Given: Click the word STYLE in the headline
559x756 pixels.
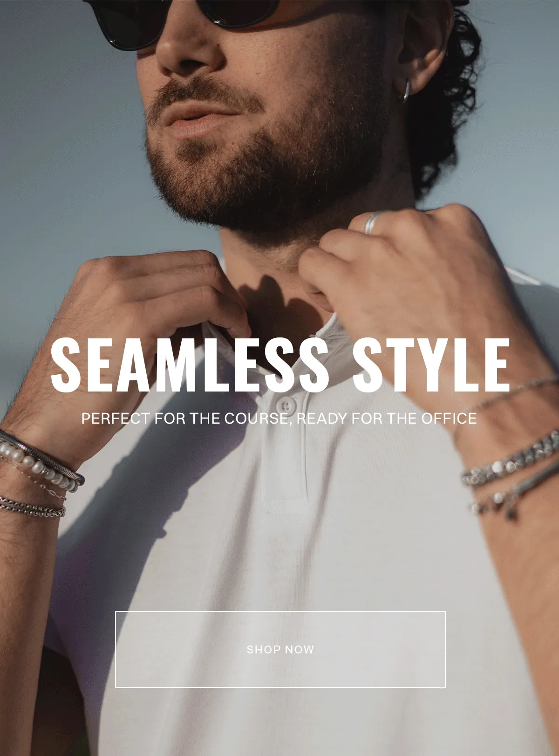Looking at the screenshot, I should [431, 364].
